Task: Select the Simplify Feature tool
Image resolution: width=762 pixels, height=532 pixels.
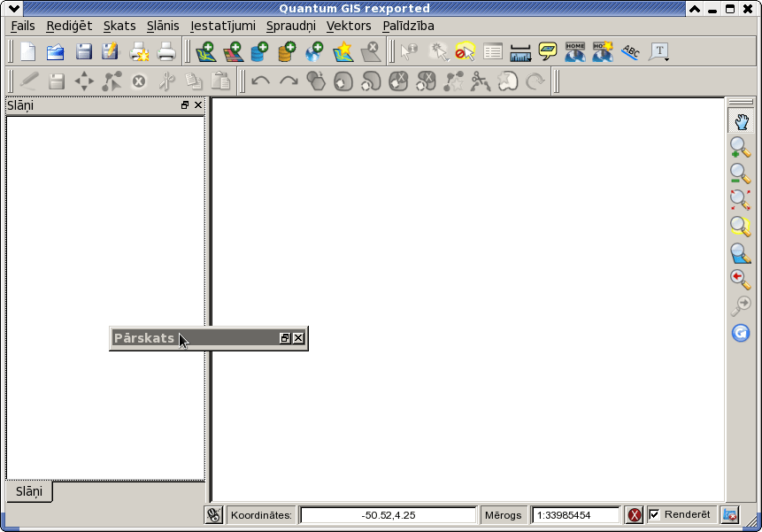Action: (x=316, y=81)
